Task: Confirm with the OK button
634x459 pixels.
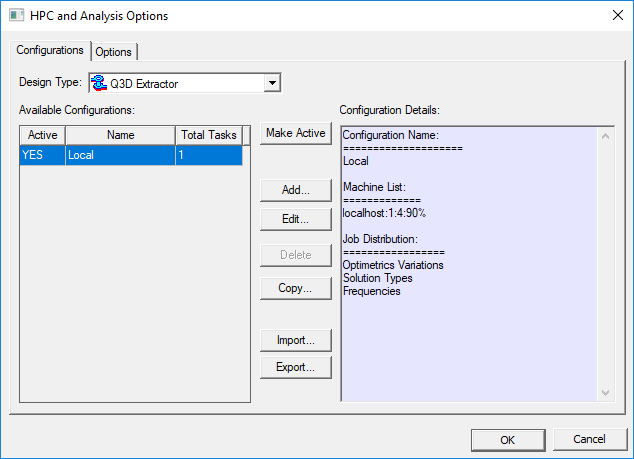Action: point(508,440)
